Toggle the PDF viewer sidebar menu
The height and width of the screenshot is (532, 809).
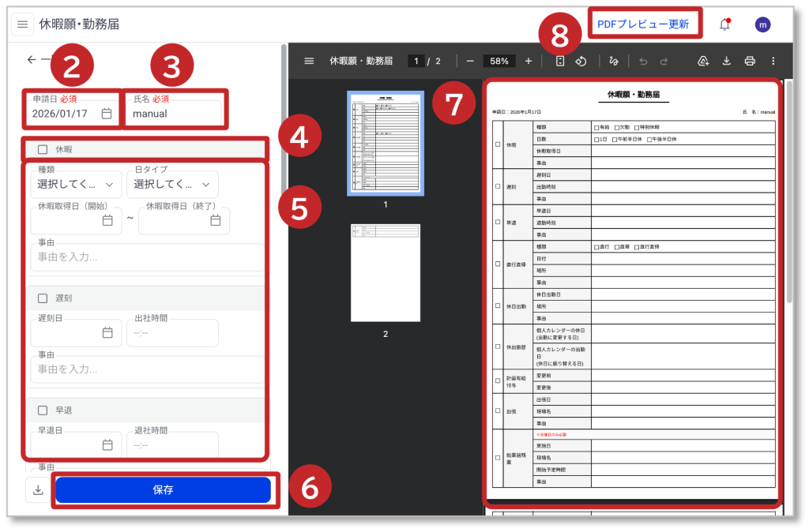click(x=309, y=61)
